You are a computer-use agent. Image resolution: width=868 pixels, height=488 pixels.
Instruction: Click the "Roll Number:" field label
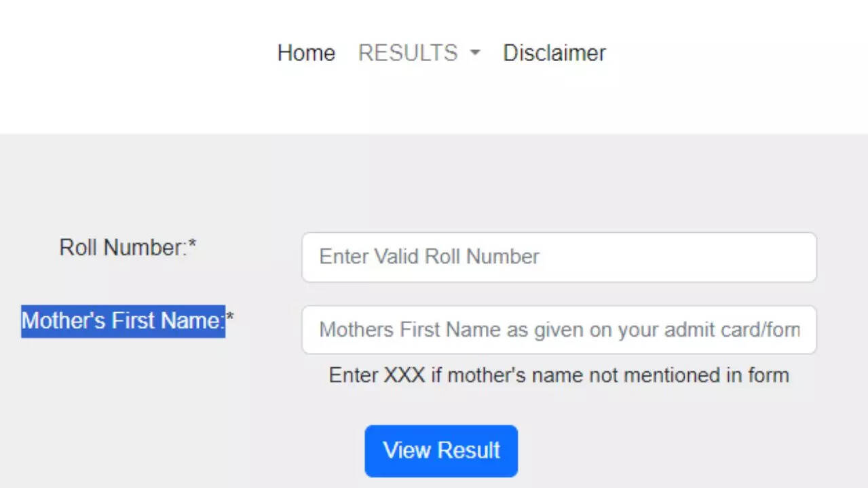coord(122,248)
